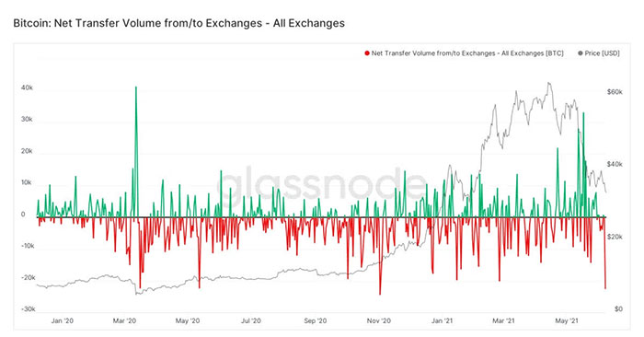Image resolution: width=644 pixels, height=337 pixels.
Task: Click the chart title text
Action: [179, 23]
